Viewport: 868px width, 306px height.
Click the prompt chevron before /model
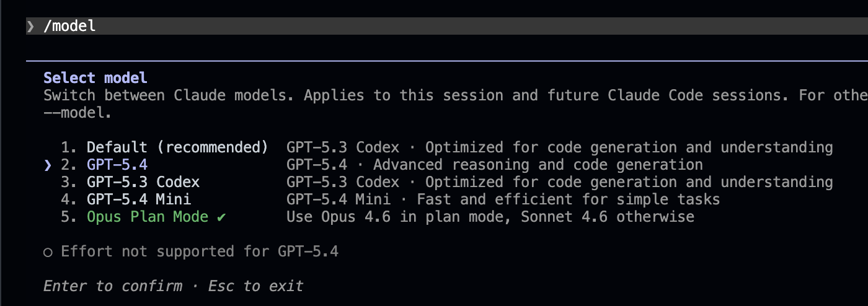point(30,26)
